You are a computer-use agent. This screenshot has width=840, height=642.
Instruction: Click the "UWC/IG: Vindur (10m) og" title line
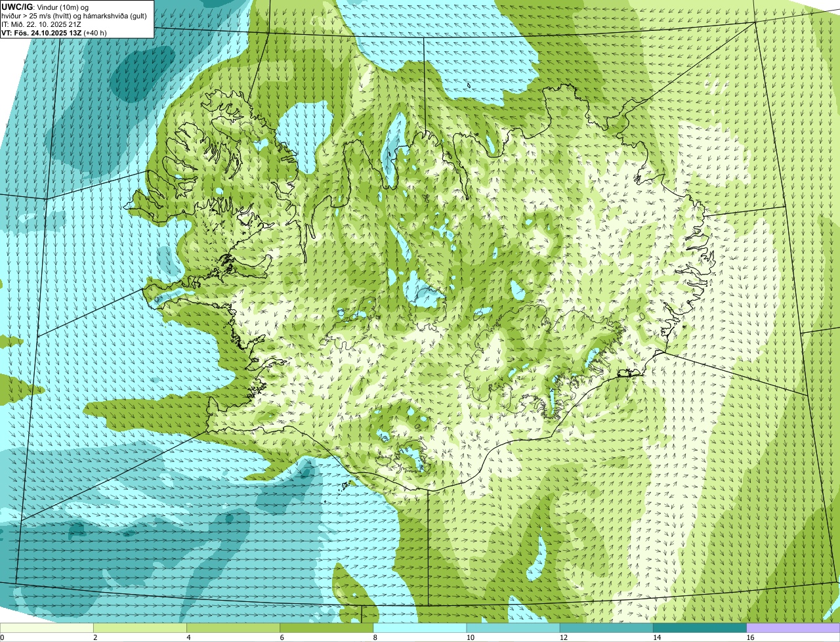[45, 7]
